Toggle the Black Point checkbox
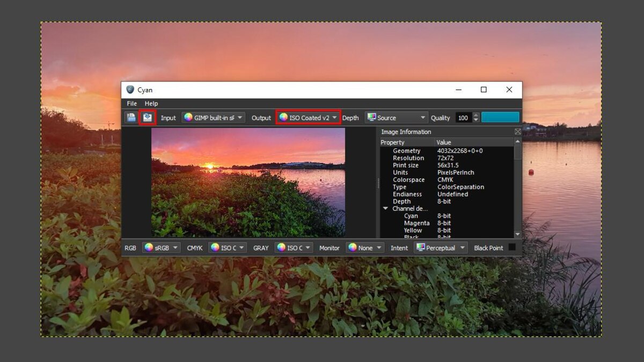 click(x=512, y=247)
